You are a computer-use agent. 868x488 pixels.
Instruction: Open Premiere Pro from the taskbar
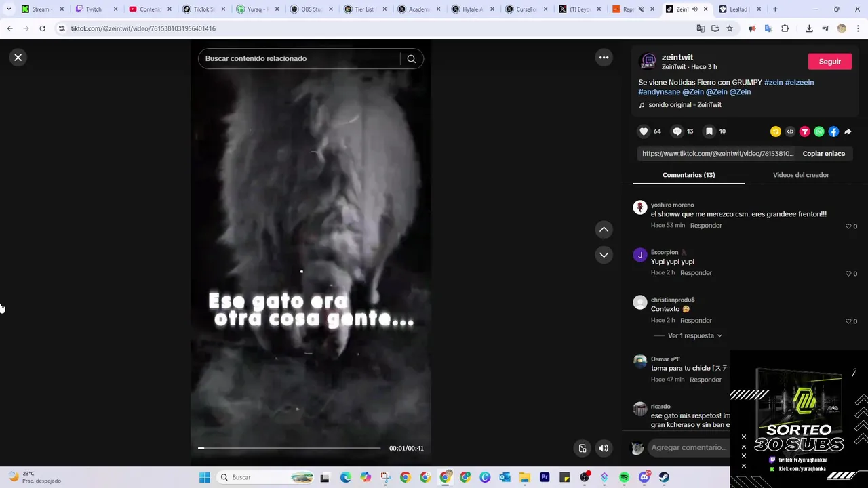click(545, 477)
